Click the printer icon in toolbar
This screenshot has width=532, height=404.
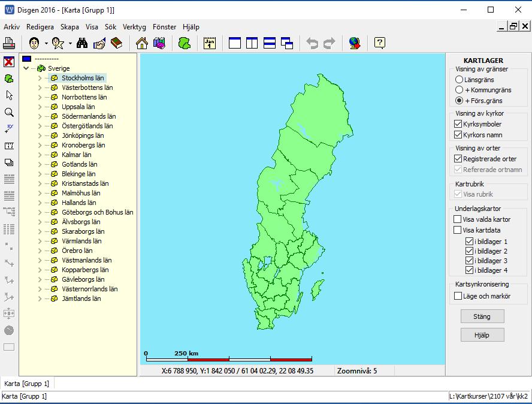(x=9, y=43)
